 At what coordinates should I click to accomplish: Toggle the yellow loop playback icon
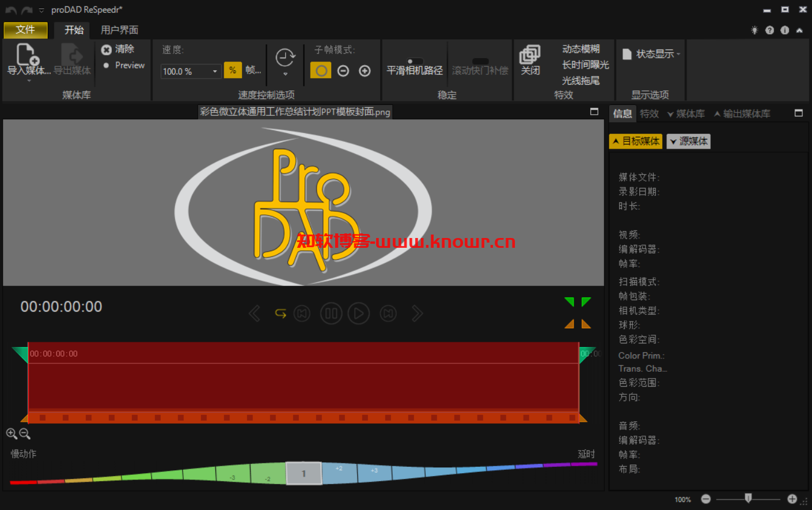click(x=280, y=313)
